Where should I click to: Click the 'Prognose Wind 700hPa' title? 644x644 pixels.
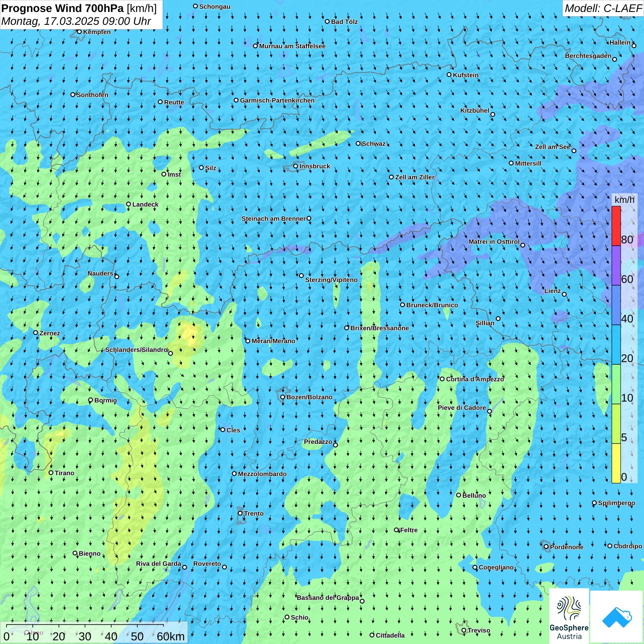pyautogui.click(x=63, y=8)
